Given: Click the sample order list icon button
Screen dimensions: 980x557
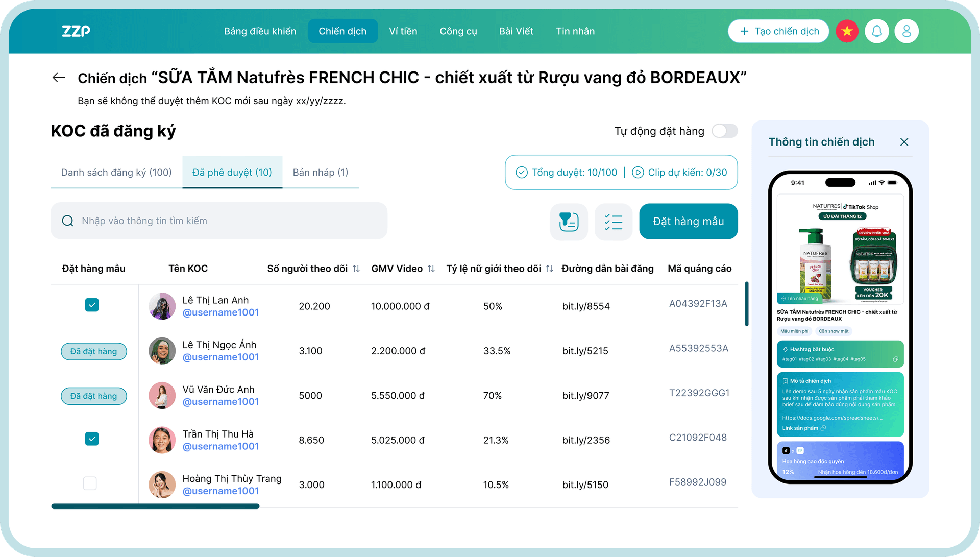Looking at the screenshot, I should 569,222.
